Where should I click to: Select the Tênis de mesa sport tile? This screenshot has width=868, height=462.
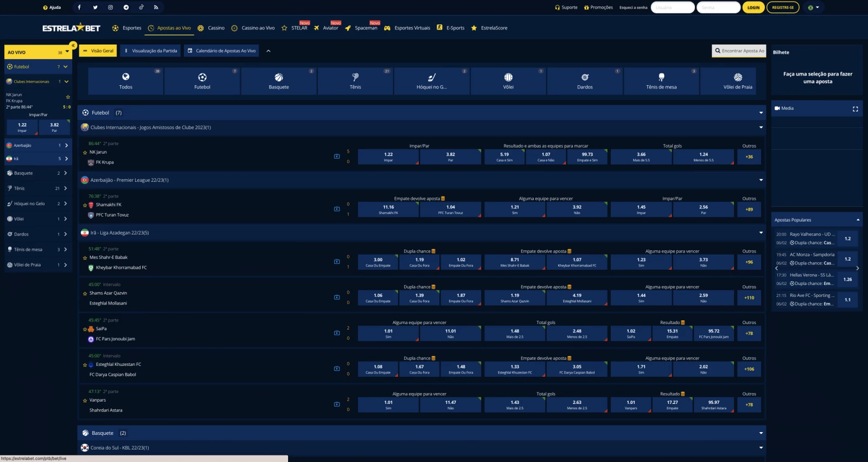click(661, 81)
